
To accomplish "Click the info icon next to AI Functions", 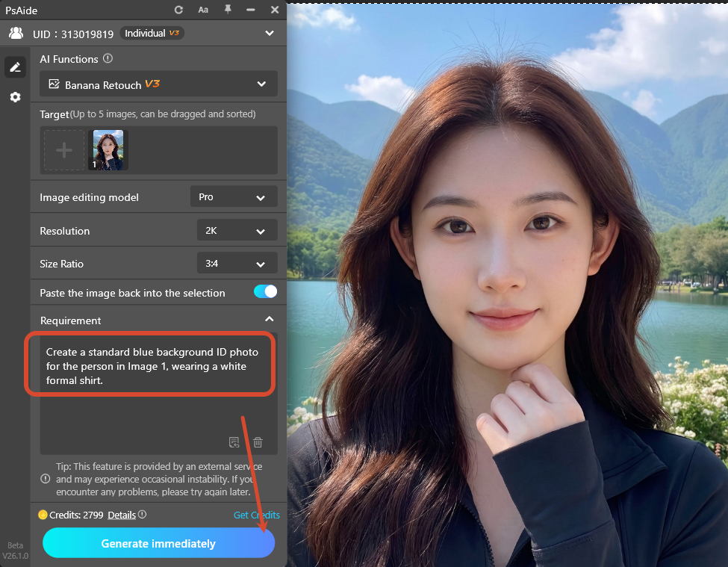I will 107,58.
